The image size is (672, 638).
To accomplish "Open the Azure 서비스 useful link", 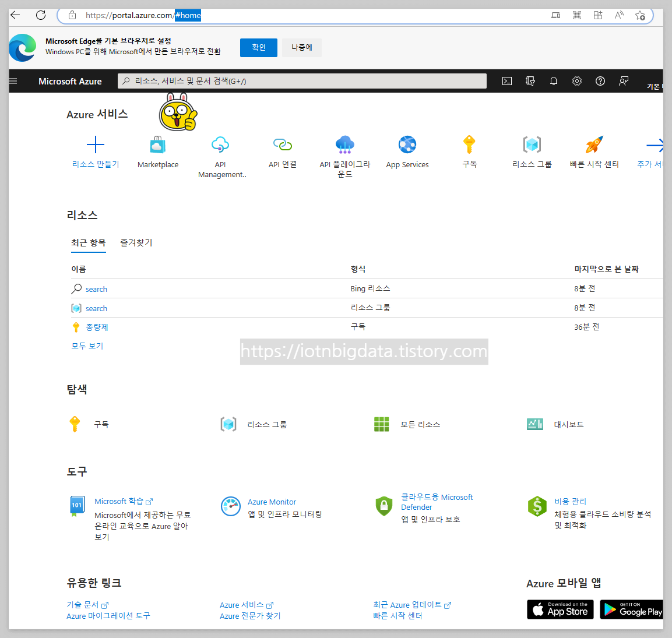I will (x=247, y=605).
